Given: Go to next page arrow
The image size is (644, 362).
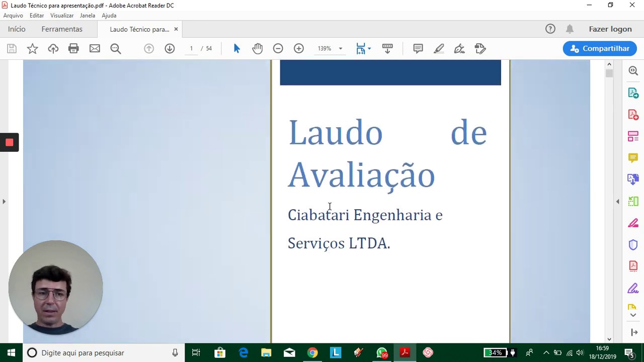Looking at the screenshot, I should [170, 49].
